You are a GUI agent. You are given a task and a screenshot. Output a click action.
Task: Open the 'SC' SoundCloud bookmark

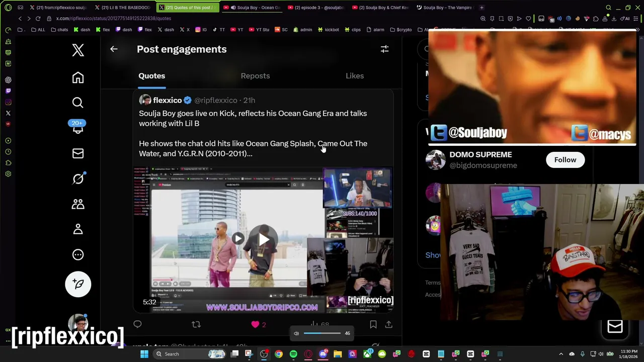coord(281,30)
